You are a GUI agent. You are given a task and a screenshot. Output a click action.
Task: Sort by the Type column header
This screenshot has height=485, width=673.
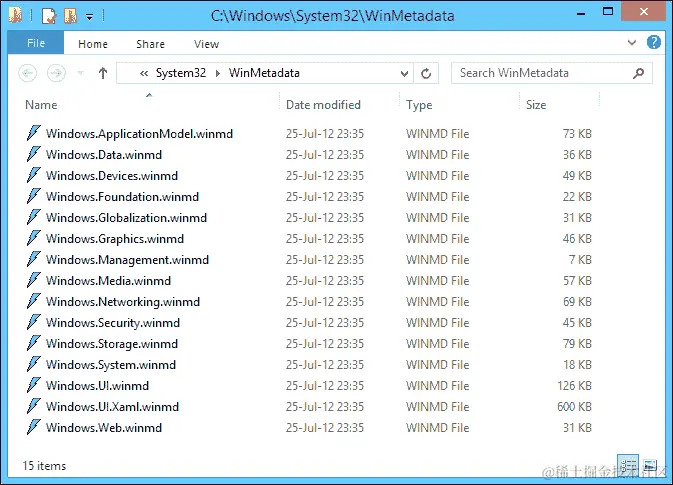pos(419,105)
